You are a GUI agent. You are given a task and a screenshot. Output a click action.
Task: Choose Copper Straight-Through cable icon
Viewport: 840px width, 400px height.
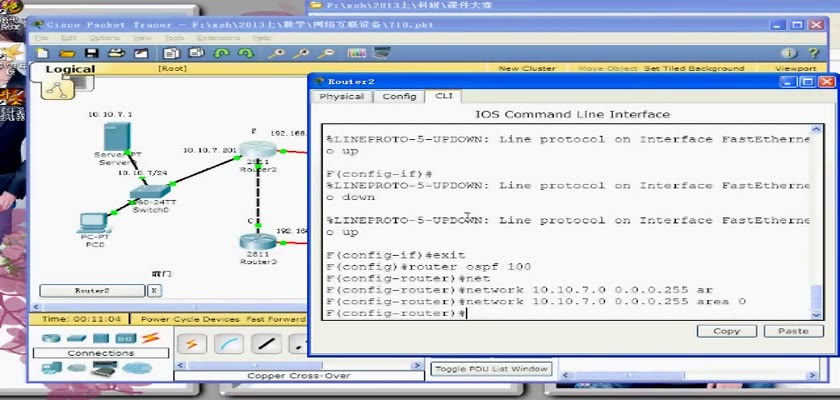(266, 344)
